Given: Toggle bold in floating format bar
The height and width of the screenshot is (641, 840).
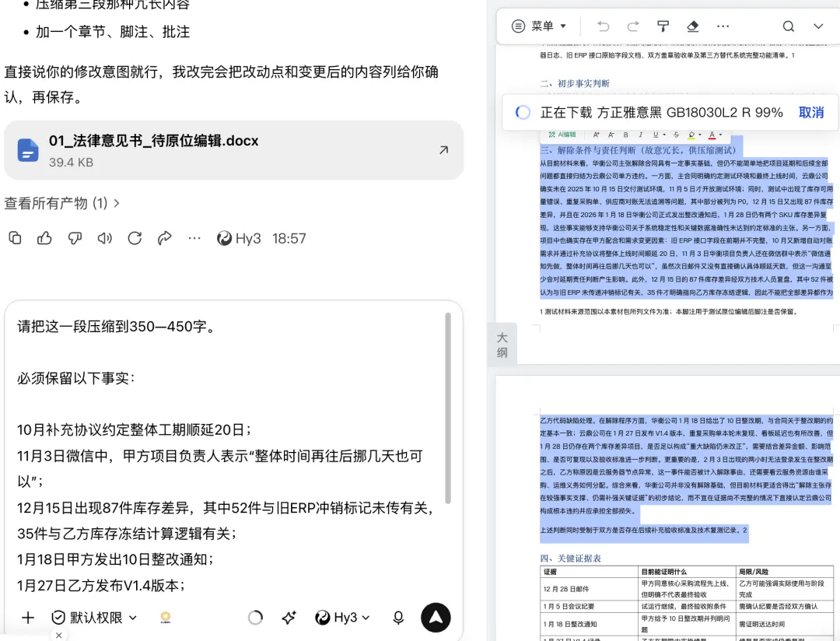Looking at the screenshot, I should (x=625, y=135).
